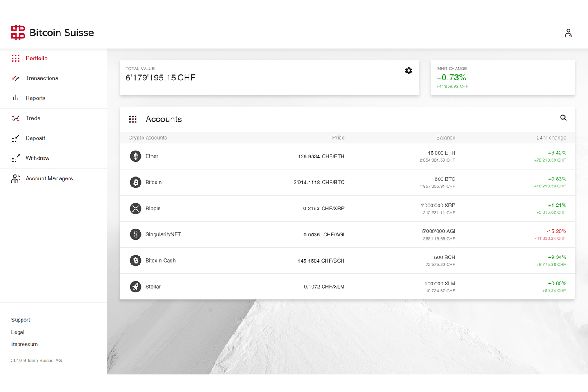Click the Ripple coin icon
This screenshot has width=588, height=392.
[x=136, y=209]
